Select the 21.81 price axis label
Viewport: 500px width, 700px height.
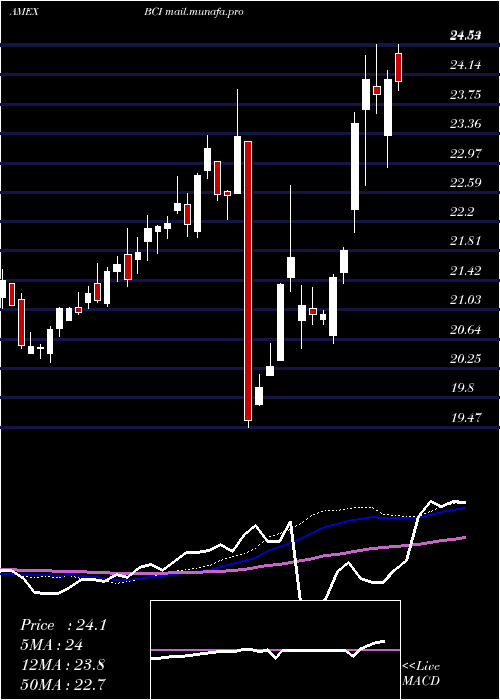465,242
